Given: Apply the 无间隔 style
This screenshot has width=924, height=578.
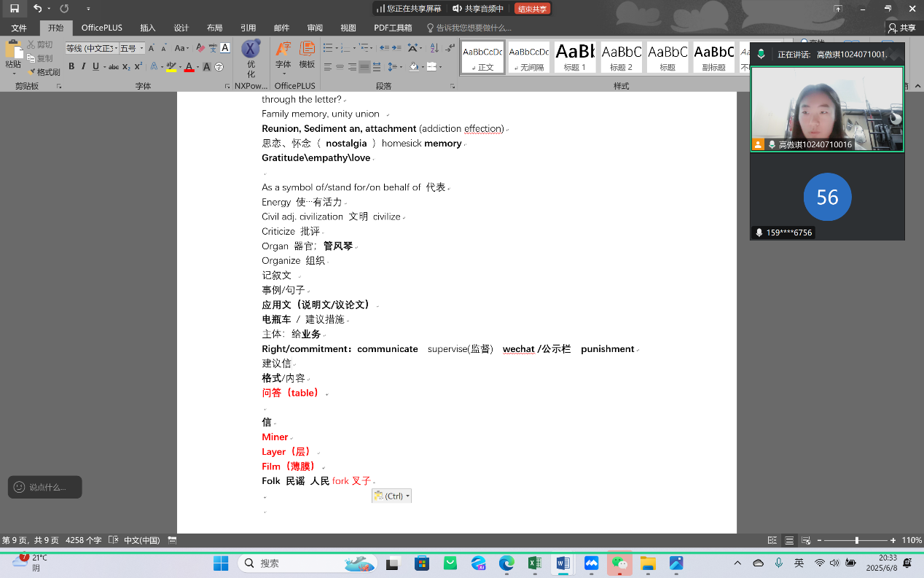Looking at the screenshot, I should [529, 57].
